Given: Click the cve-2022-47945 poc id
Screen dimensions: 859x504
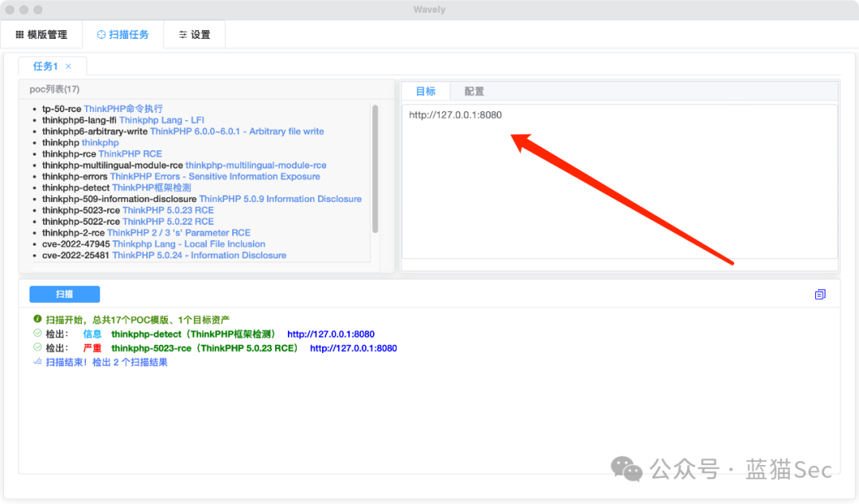Looking at the screenshot, I should pos(76,244).
